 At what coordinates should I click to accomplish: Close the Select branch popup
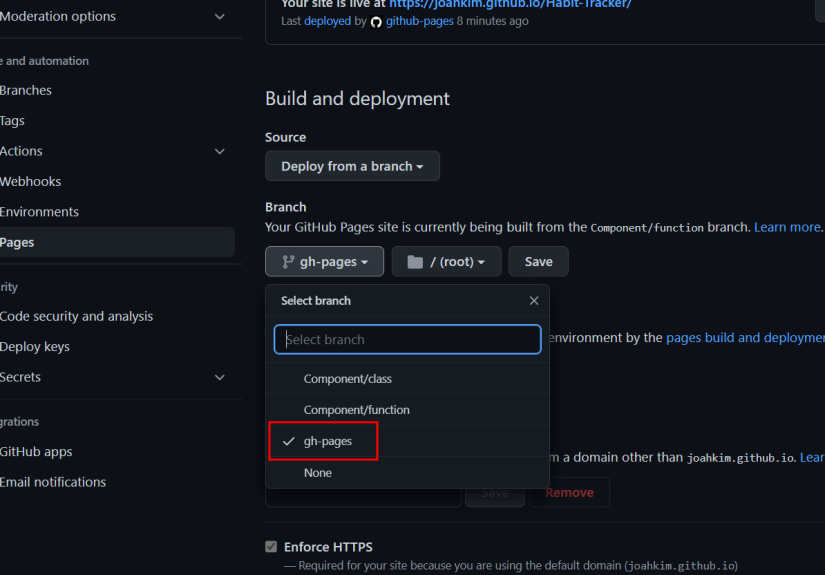pos(534,300)
